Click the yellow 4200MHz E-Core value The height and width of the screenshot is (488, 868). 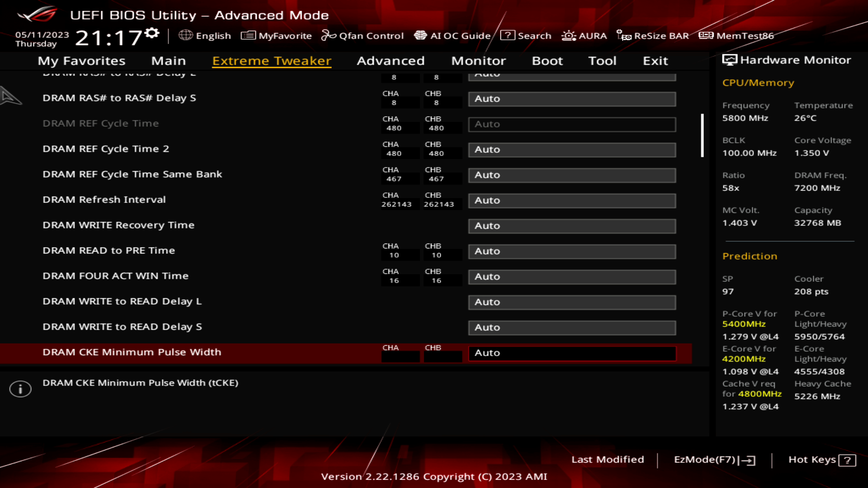(744, 359)
